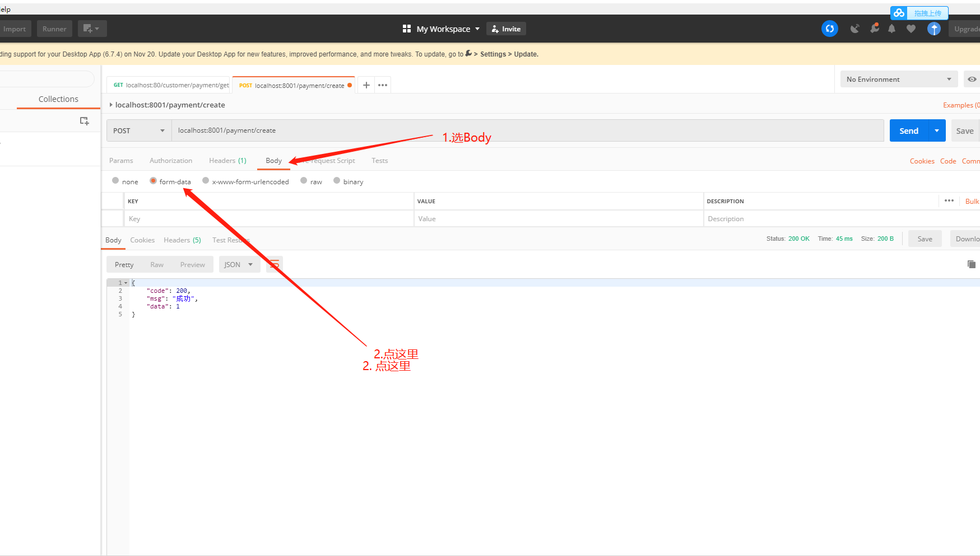The image size is (980, 556).
Task: Switch to the Authorization tab
Action: pos(171,161)
